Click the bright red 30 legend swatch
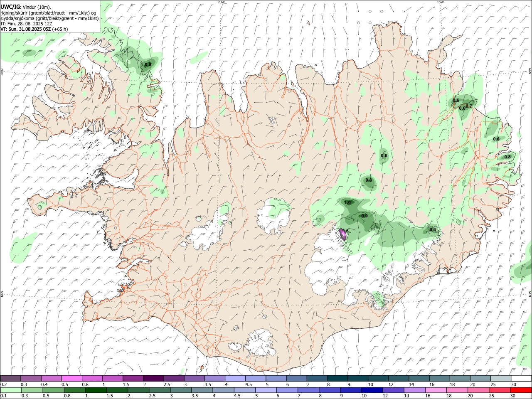532x399 pixels. 521,390
